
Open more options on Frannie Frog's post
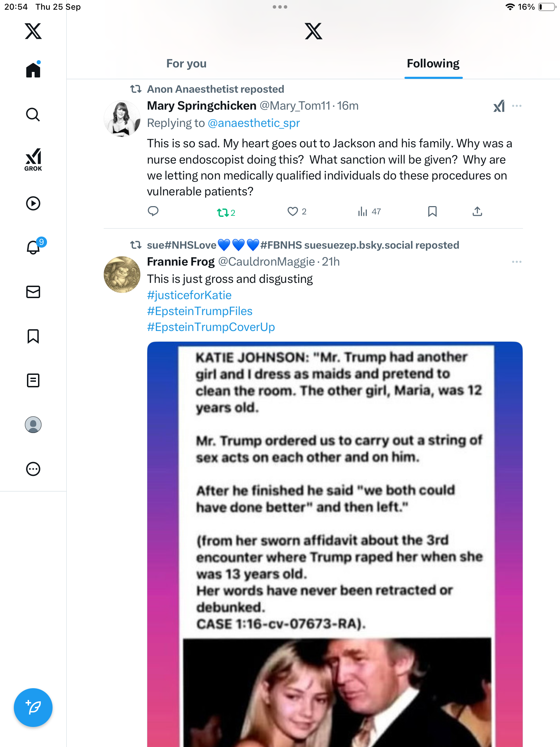(516, 262)
